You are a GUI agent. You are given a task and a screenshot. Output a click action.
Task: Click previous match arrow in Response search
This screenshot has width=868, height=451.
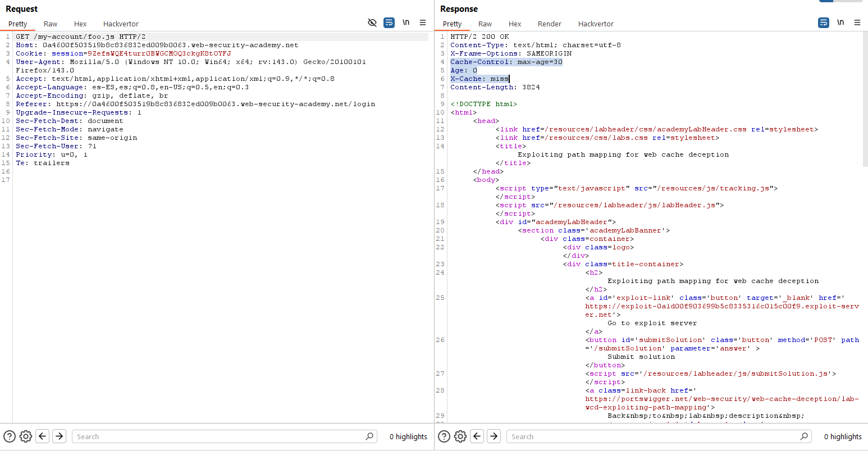(477, 436)
